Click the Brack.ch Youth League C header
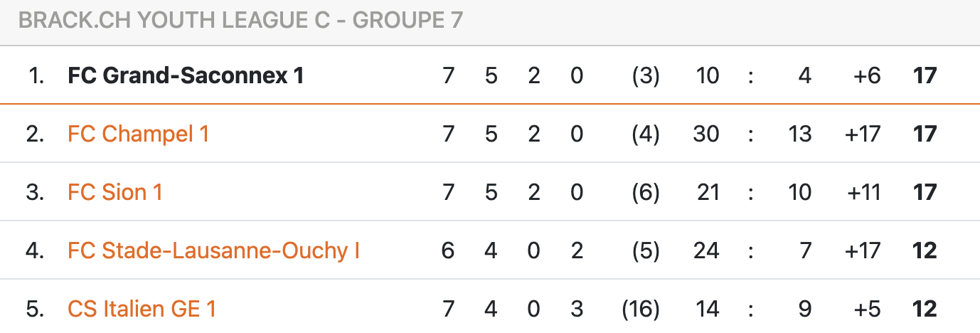 (x=240, y=21)
